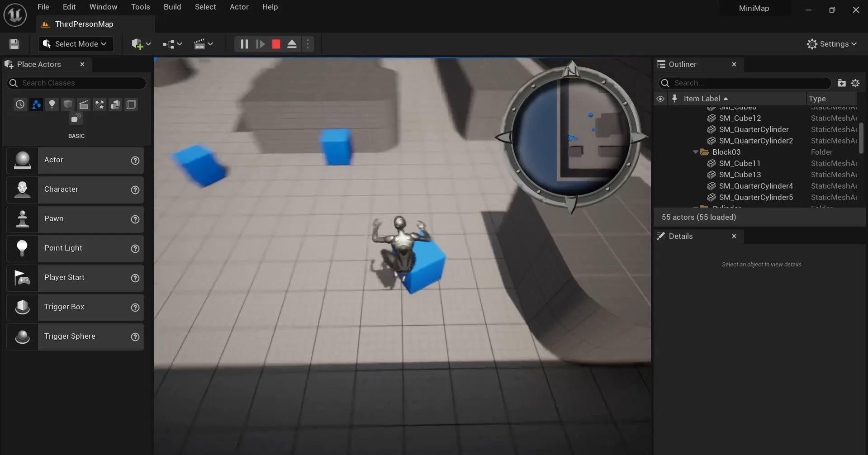Close the Place Actors panel
868x455 pixels.
coord(82,64)
